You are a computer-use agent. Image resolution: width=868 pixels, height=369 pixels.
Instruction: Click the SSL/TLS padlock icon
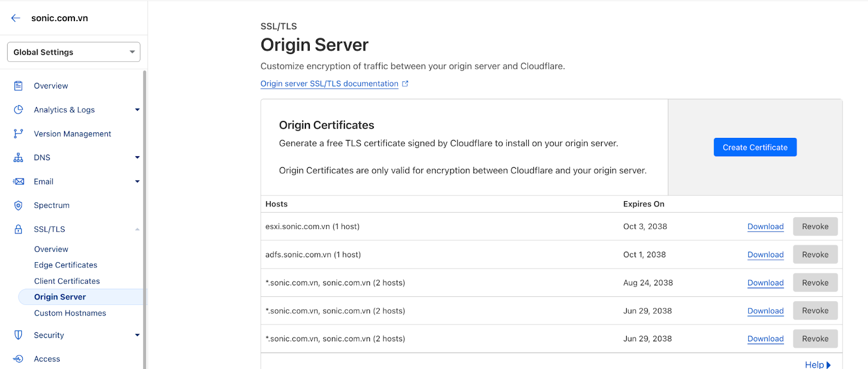pyautogui.click(x=18, y=229)
